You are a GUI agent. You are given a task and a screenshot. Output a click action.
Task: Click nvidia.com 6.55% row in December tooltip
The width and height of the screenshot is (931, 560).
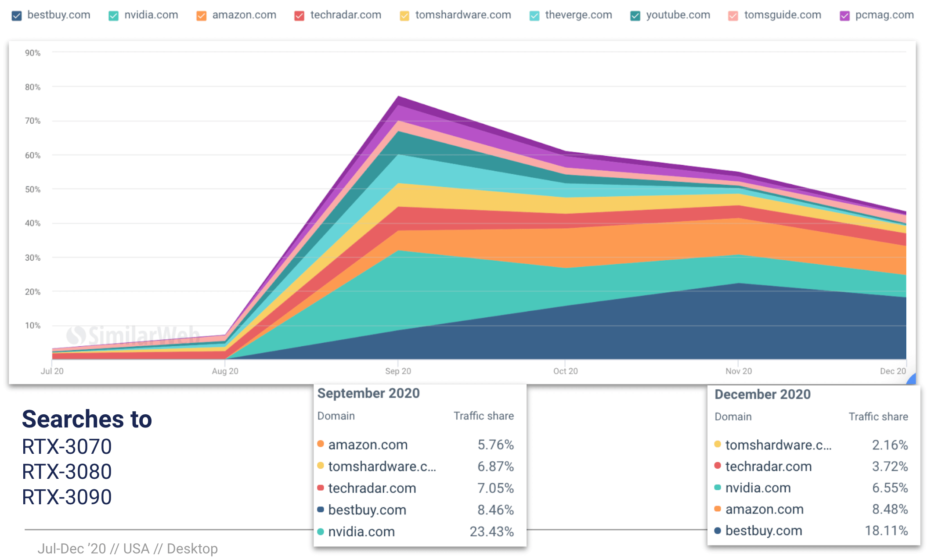pyautogui.click(x=811, y=488)
